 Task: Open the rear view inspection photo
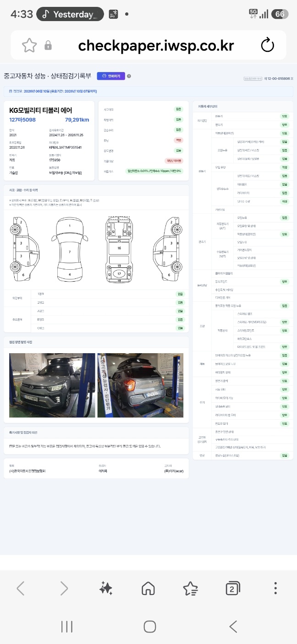coord(140,385)
